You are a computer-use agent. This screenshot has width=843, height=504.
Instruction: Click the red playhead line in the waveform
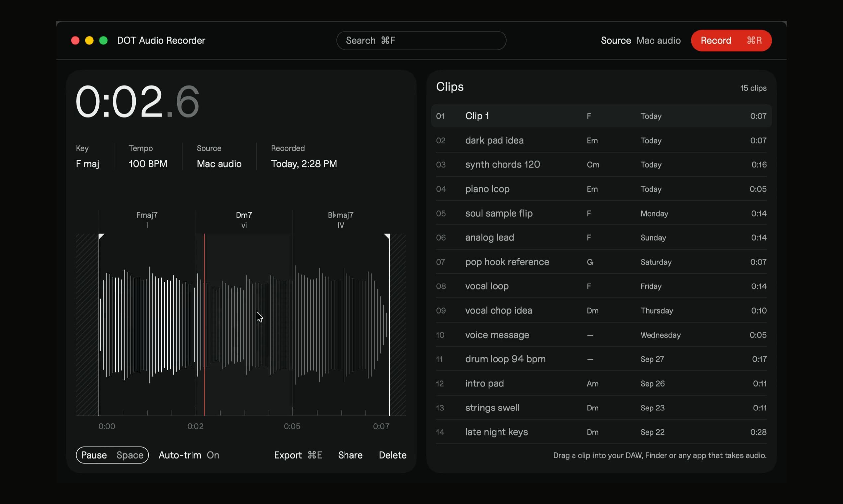[204, 324]
